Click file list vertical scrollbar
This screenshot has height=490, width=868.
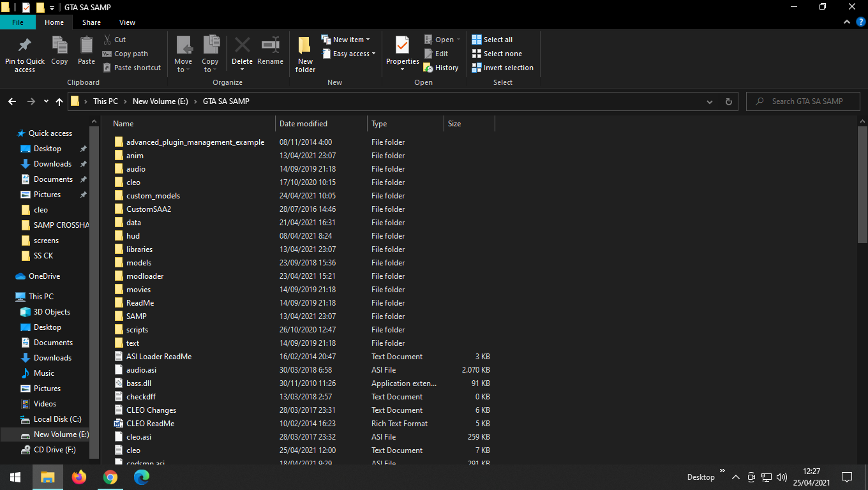point(862,184)
